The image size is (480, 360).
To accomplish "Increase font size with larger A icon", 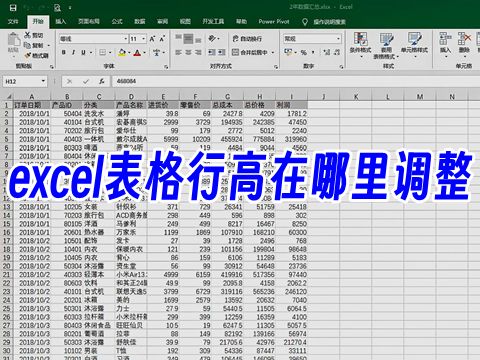I will 152,39.
